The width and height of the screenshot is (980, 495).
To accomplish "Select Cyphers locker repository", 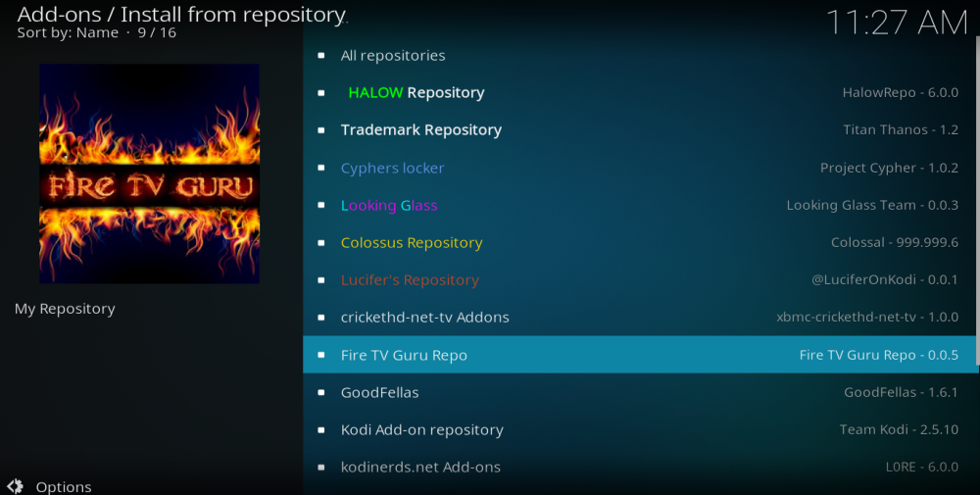I will pos(392,169).
